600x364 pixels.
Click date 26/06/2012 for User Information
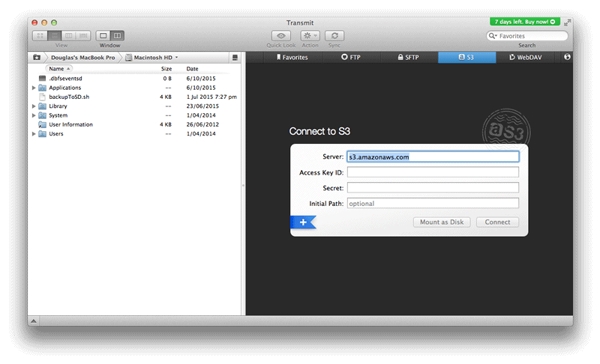[x=202, y=124]
